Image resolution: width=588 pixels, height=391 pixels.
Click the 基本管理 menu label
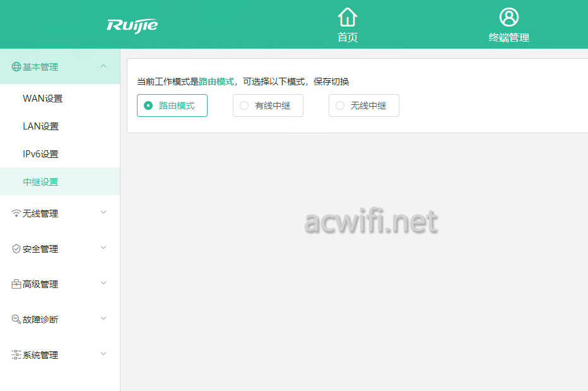click(40, 67)
